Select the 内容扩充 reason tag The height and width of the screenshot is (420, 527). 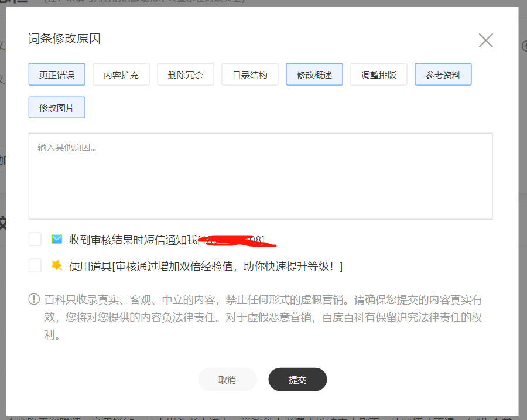click(x=121, y=74)
